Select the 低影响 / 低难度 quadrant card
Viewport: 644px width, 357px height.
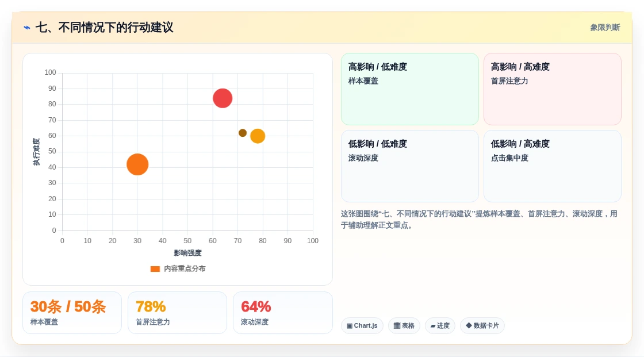(410, 166)
